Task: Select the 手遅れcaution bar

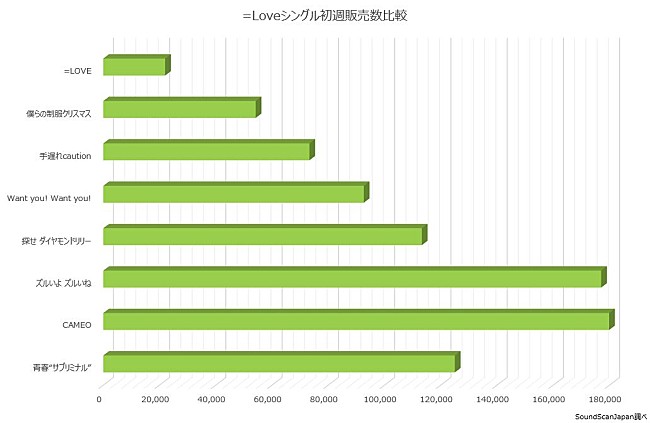Action: pos(207,152)
